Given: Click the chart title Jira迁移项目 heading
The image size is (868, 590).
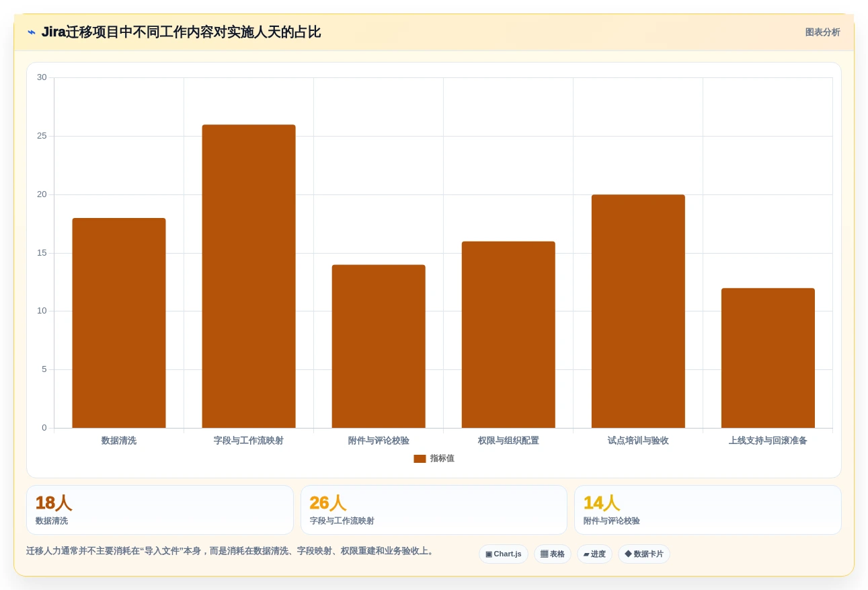Looking at the screenshot, I should tap(181, 32).
